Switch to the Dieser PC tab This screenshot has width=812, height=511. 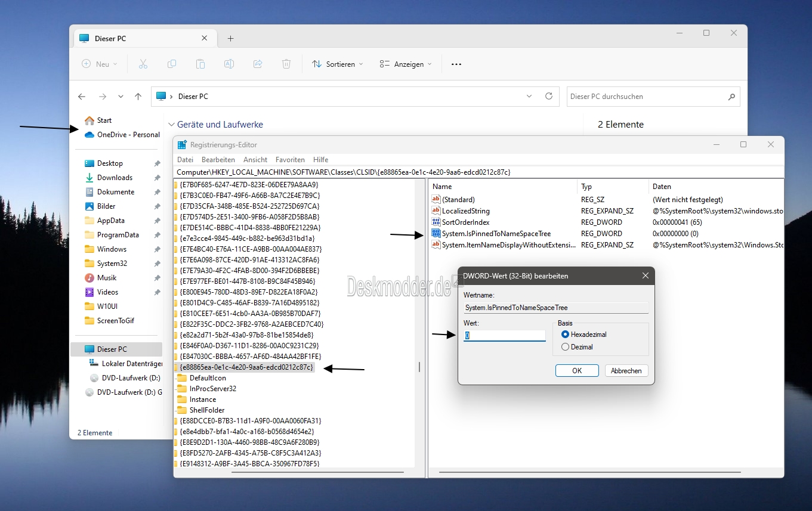pyautogui.click(x=110, y=38)
